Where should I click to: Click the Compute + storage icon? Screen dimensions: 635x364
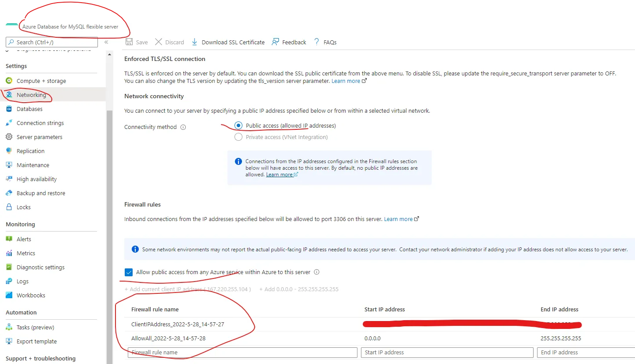(9, 81)
